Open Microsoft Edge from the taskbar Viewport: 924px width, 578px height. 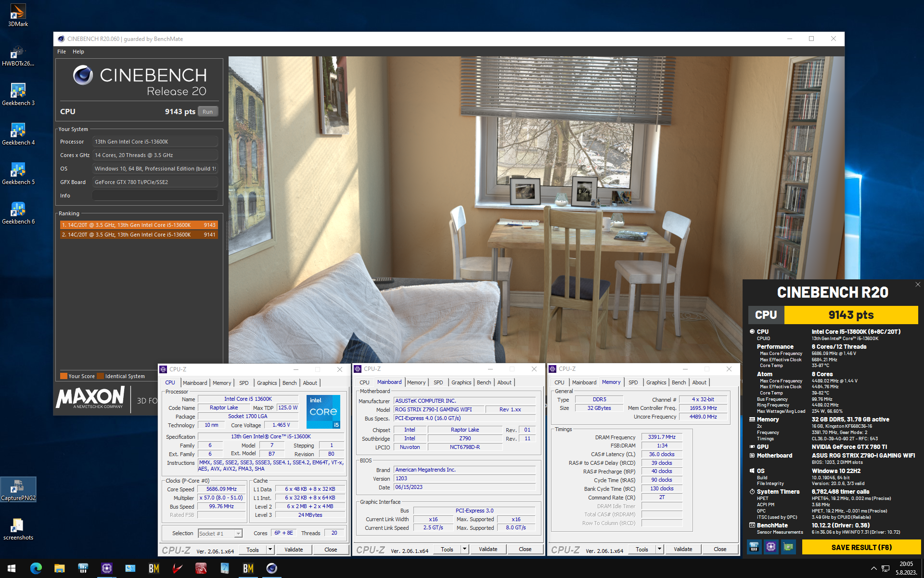36,568
